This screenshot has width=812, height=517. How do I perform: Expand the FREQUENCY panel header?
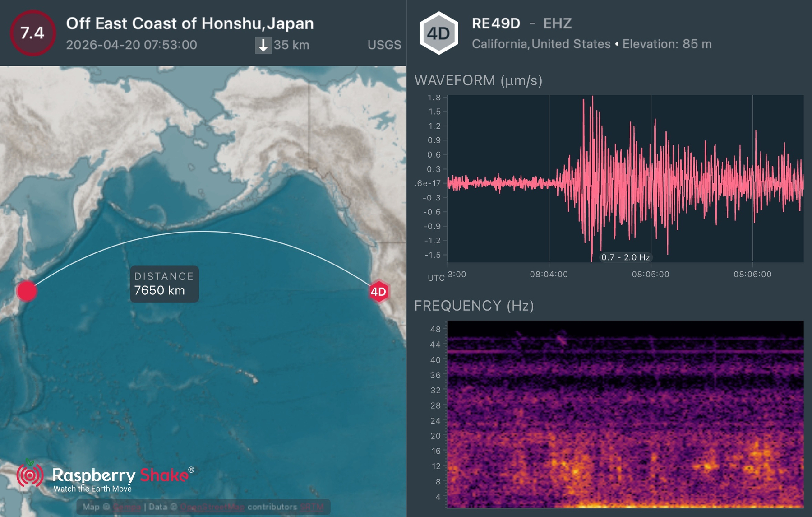[474, 306]
